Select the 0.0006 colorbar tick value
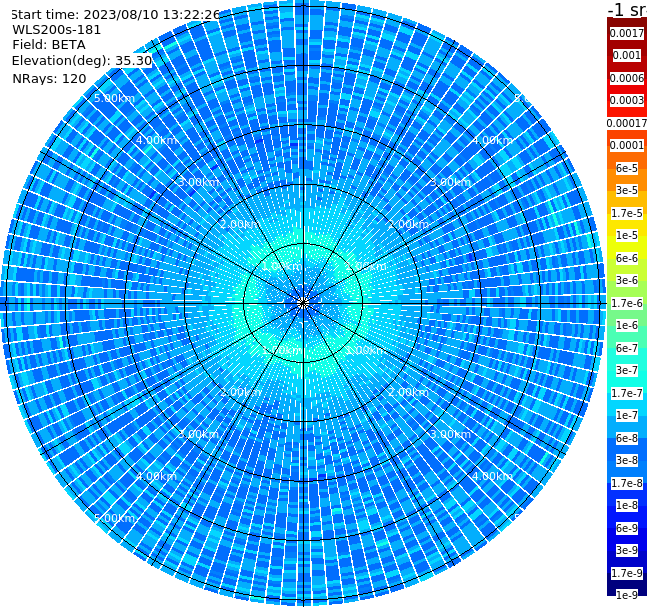The image size is (647, 607). 627,78
